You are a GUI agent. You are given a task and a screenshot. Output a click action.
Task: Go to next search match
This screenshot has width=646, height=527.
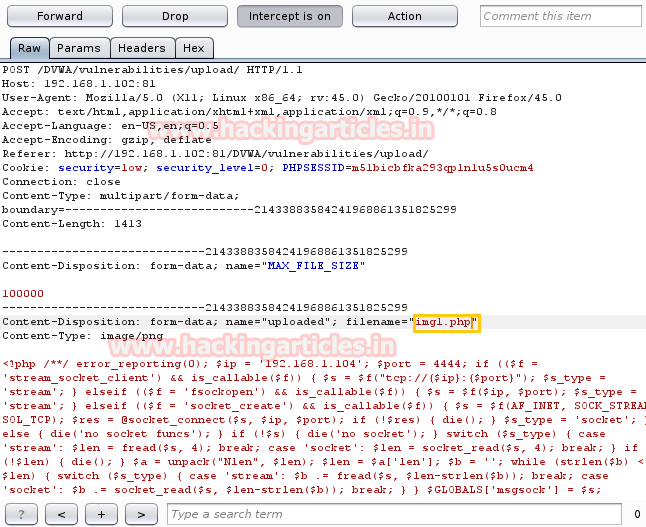[141, 514]
